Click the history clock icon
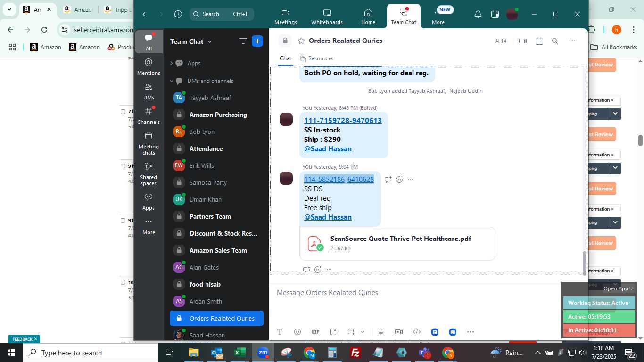 coord(178,14)
